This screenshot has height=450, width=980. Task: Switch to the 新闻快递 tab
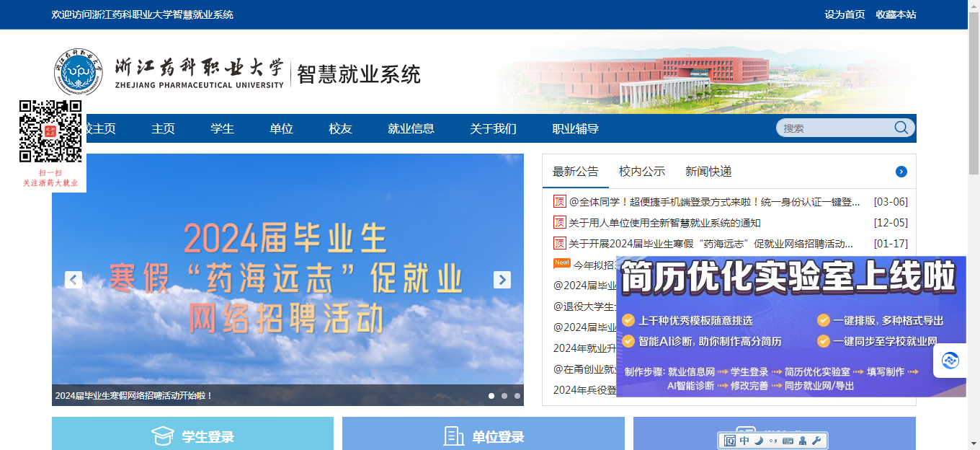[708, 172]
